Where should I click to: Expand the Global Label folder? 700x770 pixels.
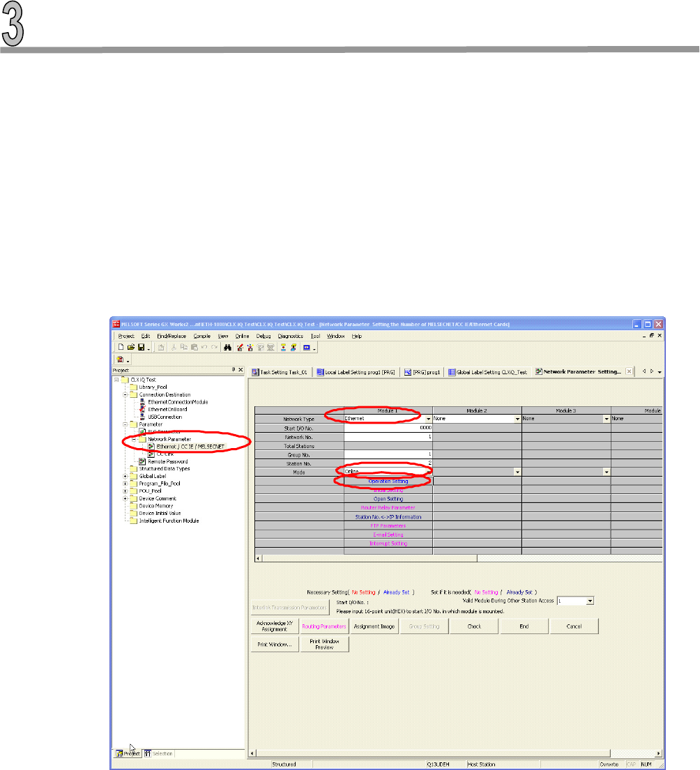(x=125, y=477)
